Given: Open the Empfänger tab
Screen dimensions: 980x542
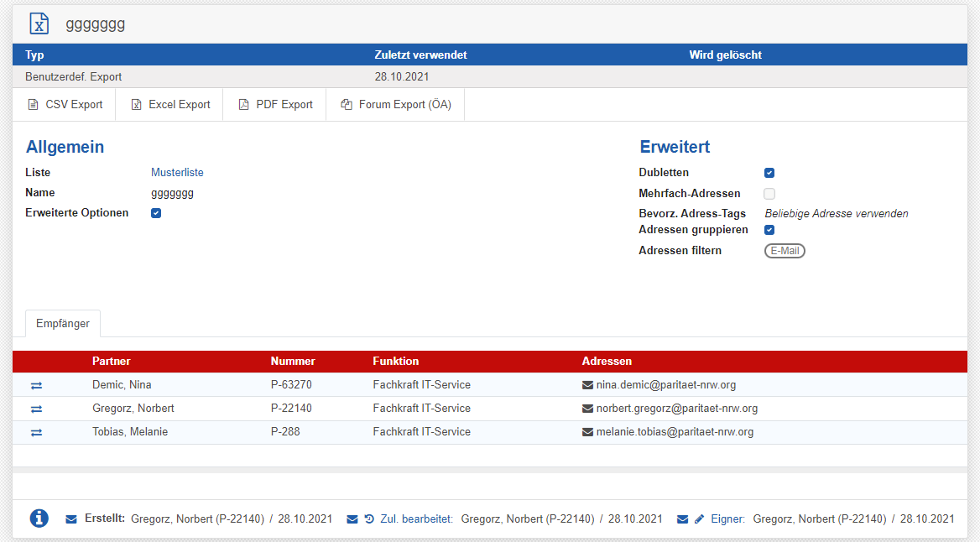Looking at the screenshot, I should pos(63,324).
